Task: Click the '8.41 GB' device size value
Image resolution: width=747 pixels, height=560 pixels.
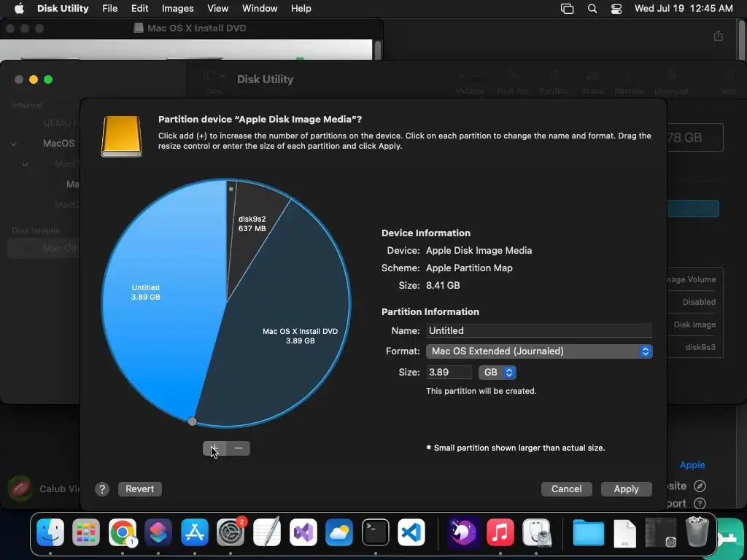Action: point(443,285)
